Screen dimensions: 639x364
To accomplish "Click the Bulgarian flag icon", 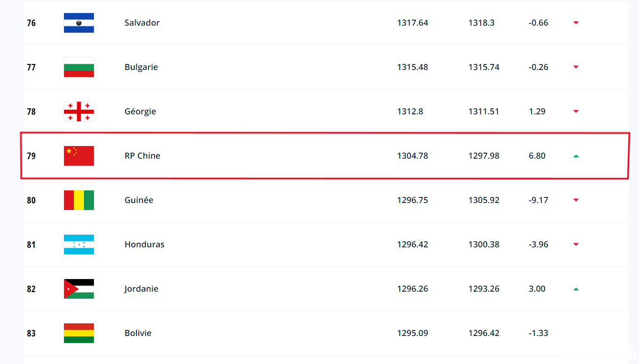I will point(79,67).
